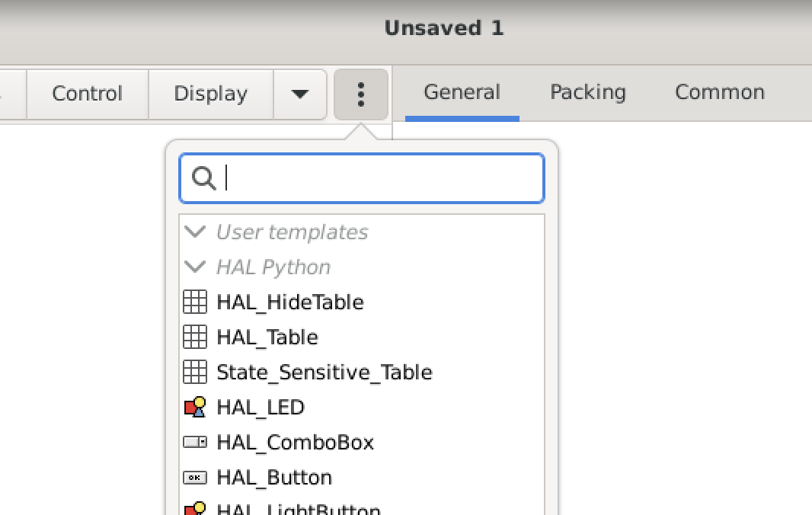
Task: Switch to the General tab
Action: pos(462,92)
